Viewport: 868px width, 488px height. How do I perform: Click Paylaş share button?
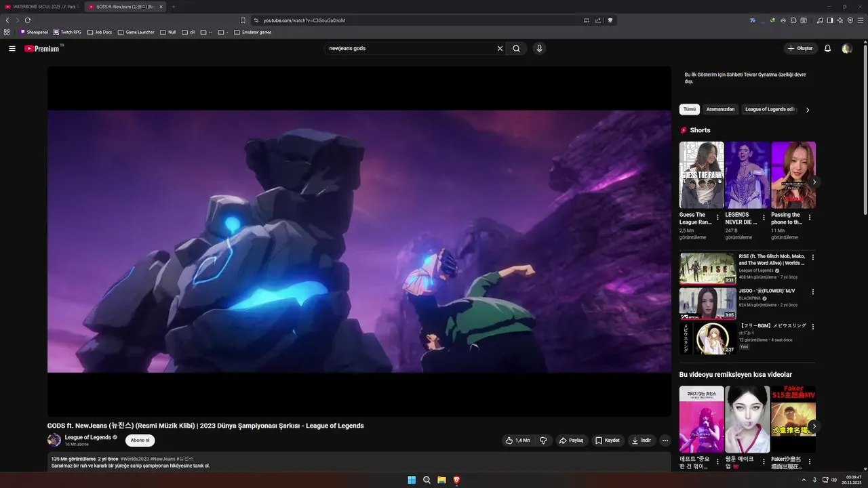pos(571,441)
